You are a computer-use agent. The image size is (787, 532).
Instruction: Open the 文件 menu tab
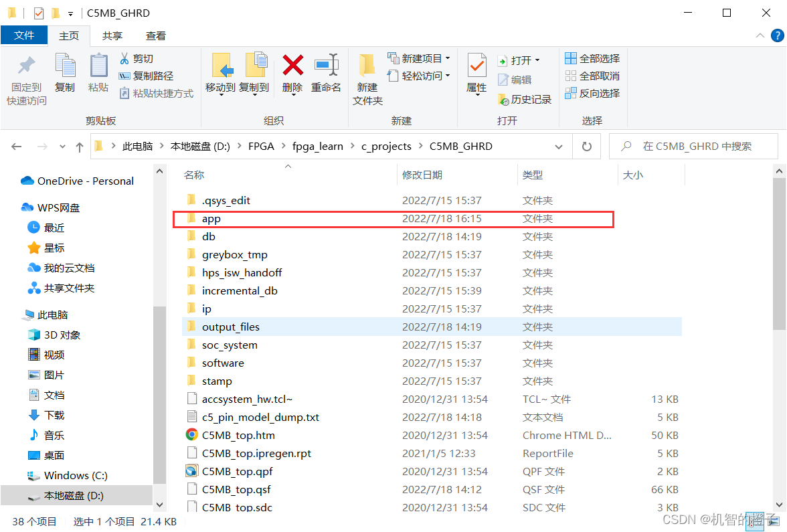tap(24, 35)
